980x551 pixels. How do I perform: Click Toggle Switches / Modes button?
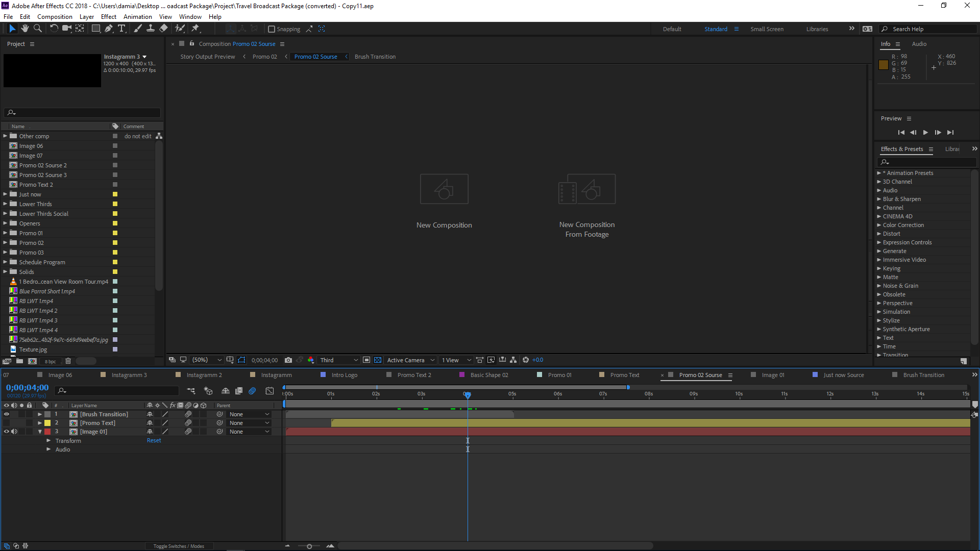(x=179, y=546)
